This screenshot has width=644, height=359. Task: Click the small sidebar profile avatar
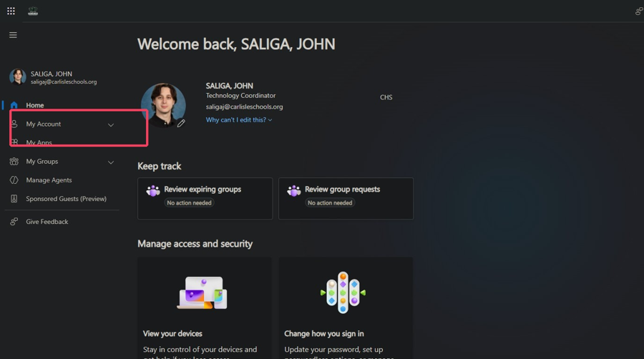[18, 77]
